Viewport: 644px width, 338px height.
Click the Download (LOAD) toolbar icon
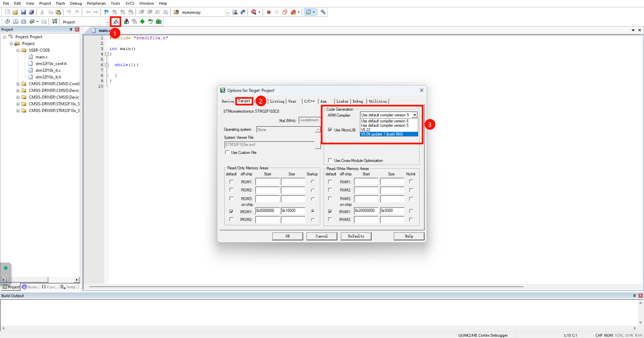[x=55, y=21]
